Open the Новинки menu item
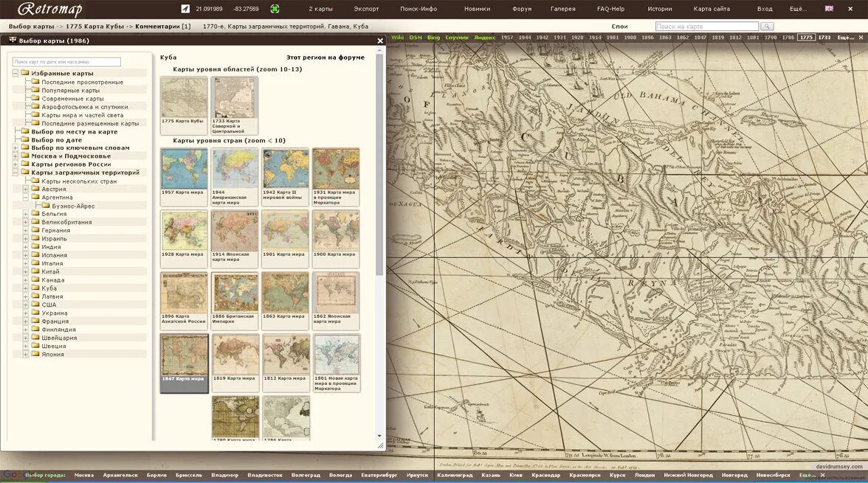Image resolution: width=868 pixels, height=483 pixels. click(477, 9)
